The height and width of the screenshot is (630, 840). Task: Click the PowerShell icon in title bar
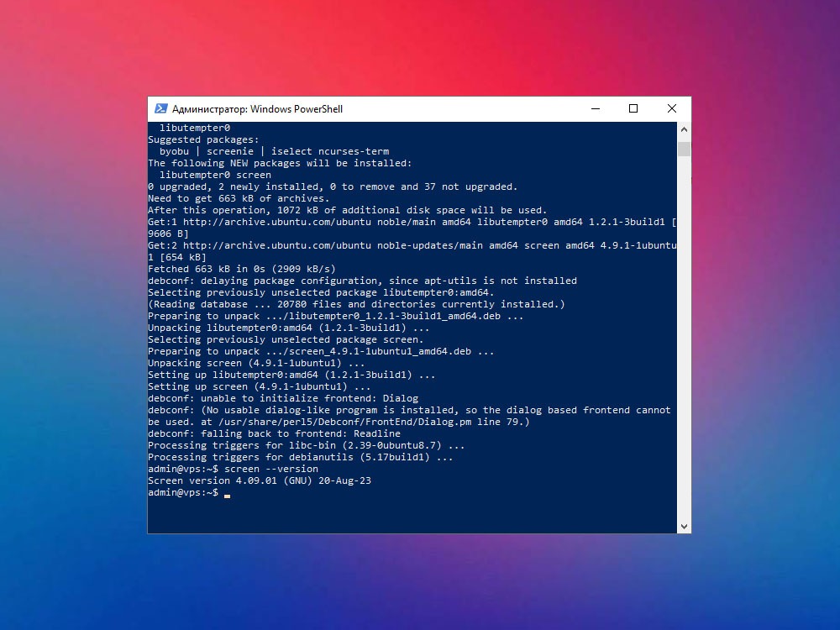[x=160, y=108]
